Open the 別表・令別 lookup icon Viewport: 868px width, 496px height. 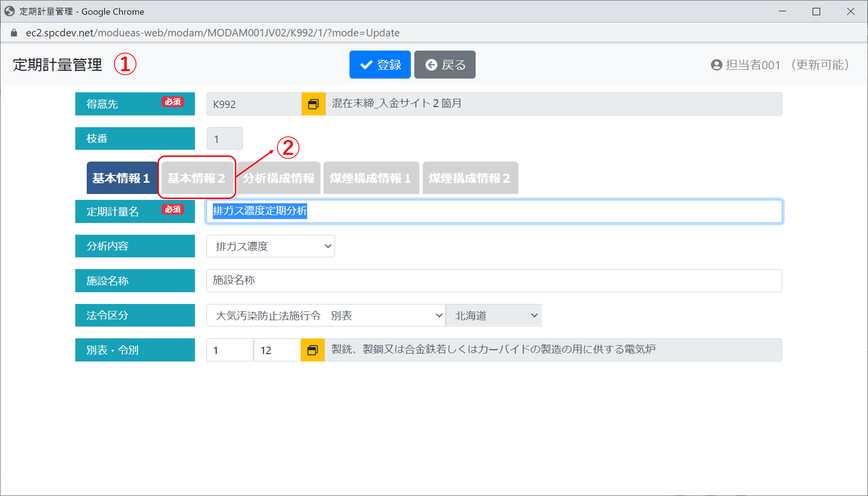(x=313, y=350)
